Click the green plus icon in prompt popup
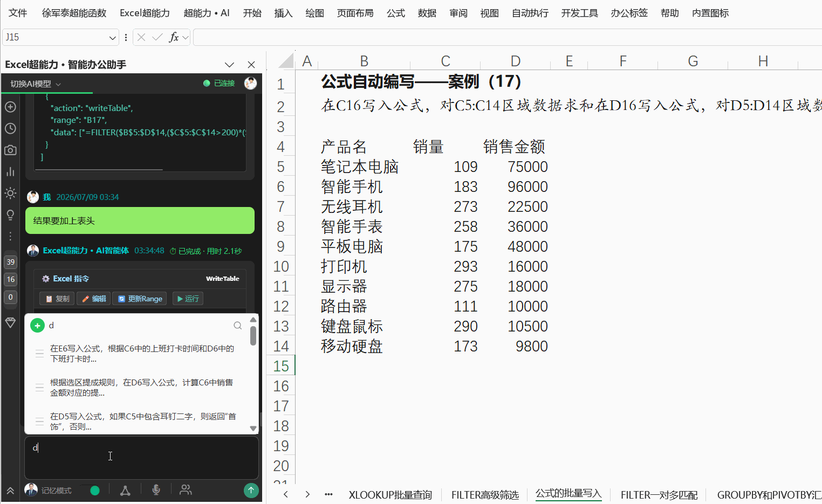 click(x=37, y=325)
